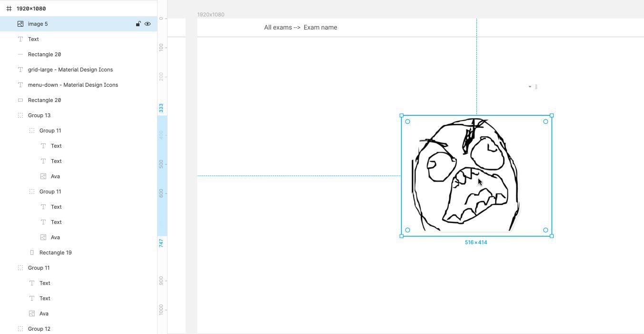
Task: Click bottom-right resize handle of selected image
Action: tap(552, 236)
